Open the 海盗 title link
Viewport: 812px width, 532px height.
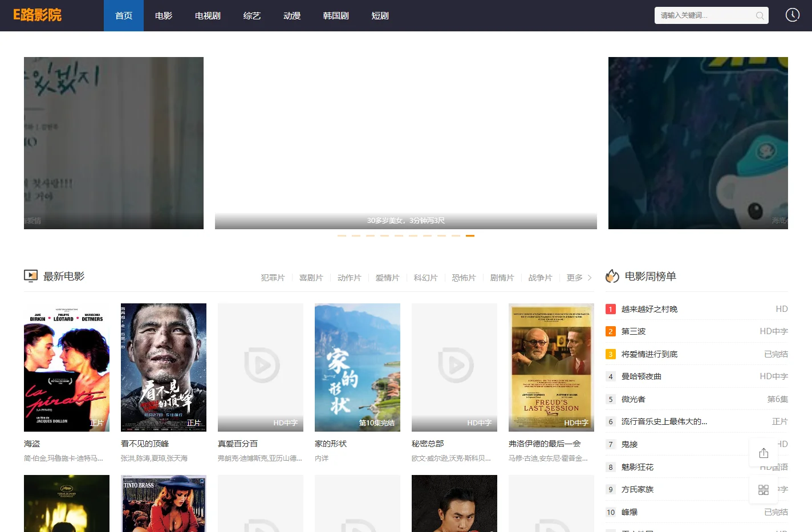pos(32,444)
